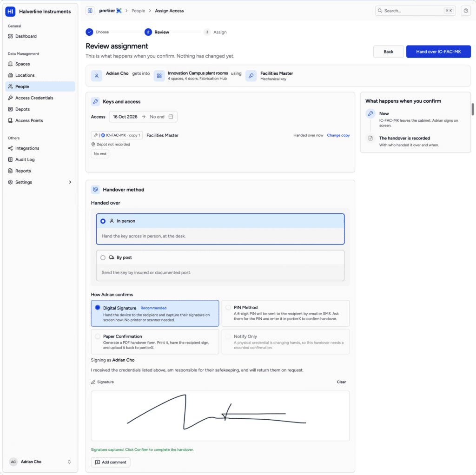Click the location pin near Depot not recorded
The image size is (476, 475).
(x=93, y=145)
